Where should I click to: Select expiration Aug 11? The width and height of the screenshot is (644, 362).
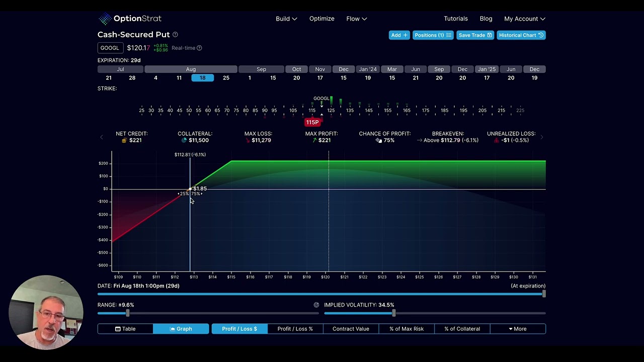[x=179, y=78]
